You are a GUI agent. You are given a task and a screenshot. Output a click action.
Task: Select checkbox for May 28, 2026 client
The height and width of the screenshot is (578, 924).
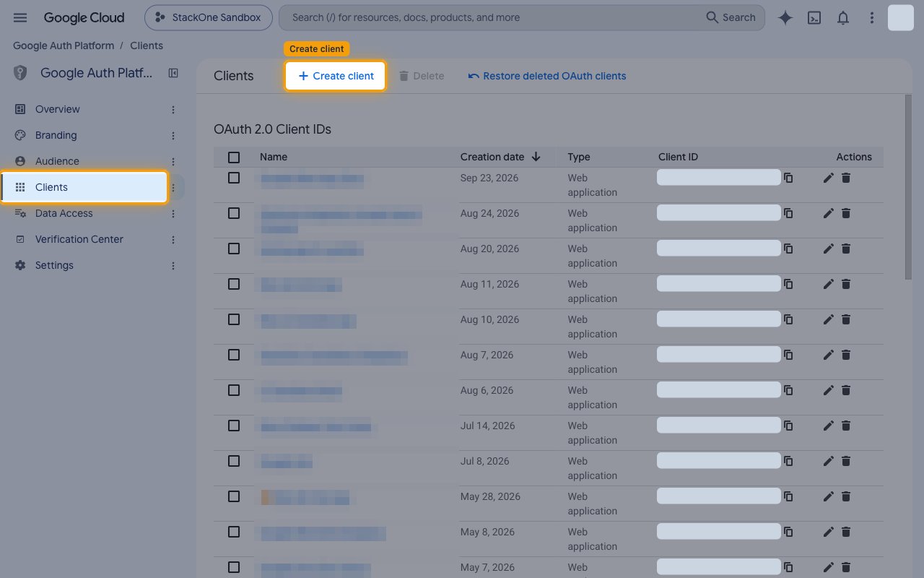234,496
